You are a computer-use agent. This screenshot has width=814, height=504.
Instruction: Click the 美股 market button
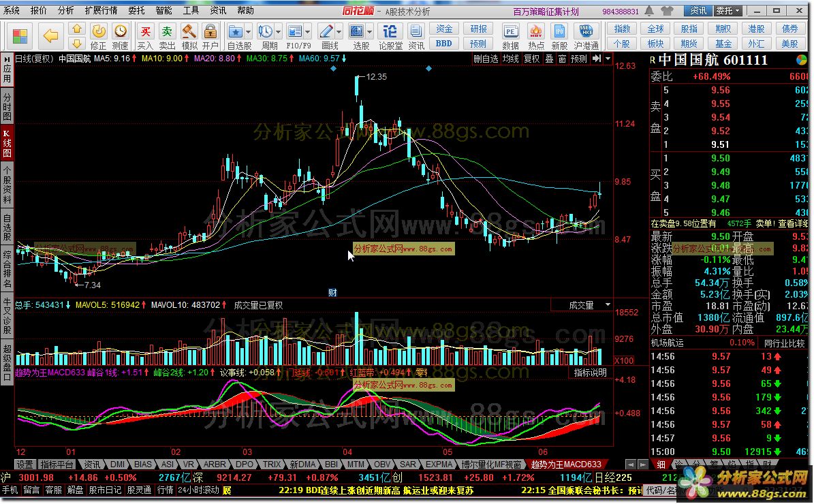click(x=790, y=44)
